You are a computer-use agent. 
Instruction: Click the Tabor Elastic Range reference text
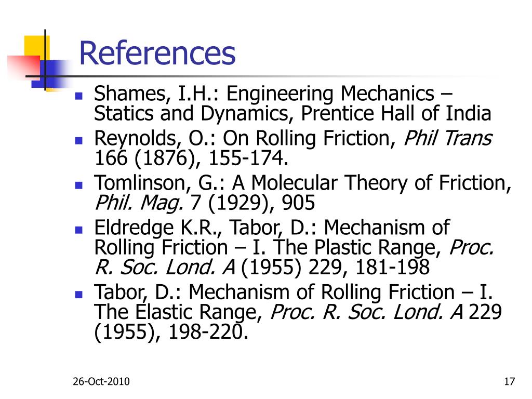[x=298, y=312]
